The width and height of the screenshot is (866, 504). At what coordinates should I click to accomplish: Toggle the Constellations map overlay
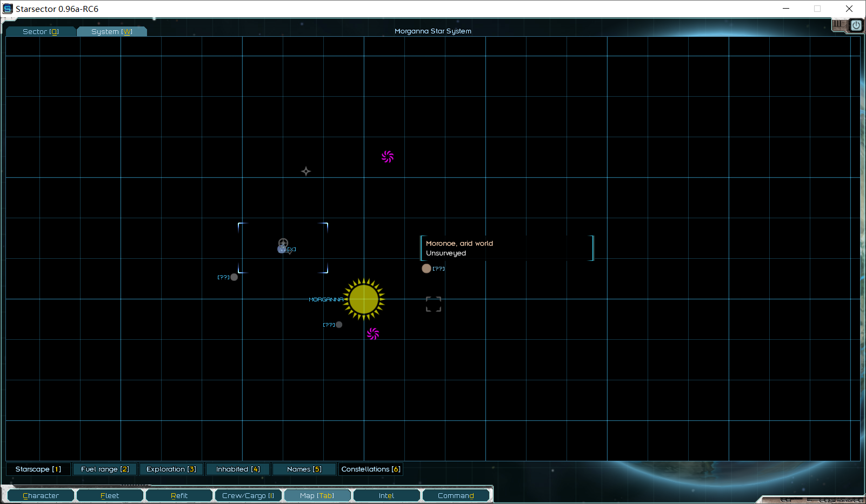(x=371, y=469)
